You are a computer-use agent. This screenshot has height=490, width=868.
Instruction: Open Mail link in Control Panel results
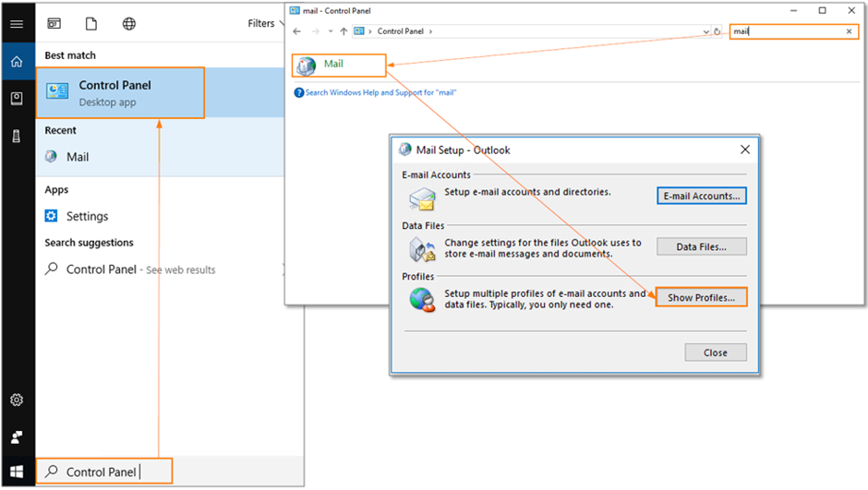coord(332,66)
